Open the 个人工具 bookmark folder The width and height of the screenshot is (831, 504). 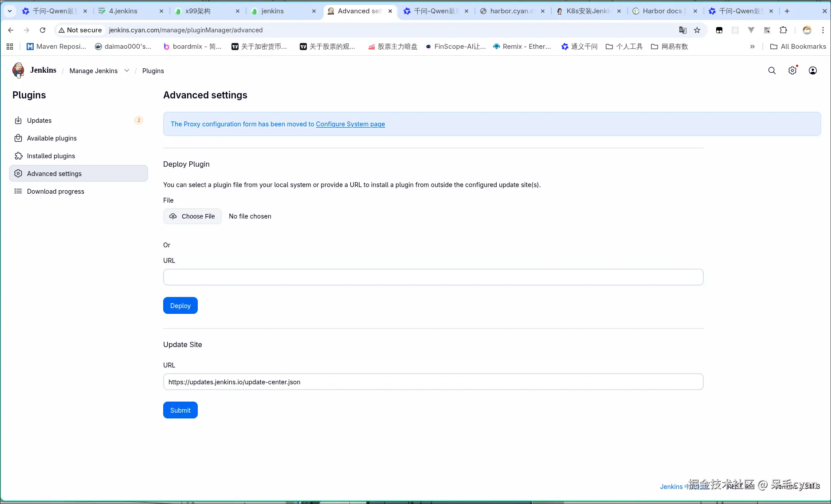[x=624, y=47]
